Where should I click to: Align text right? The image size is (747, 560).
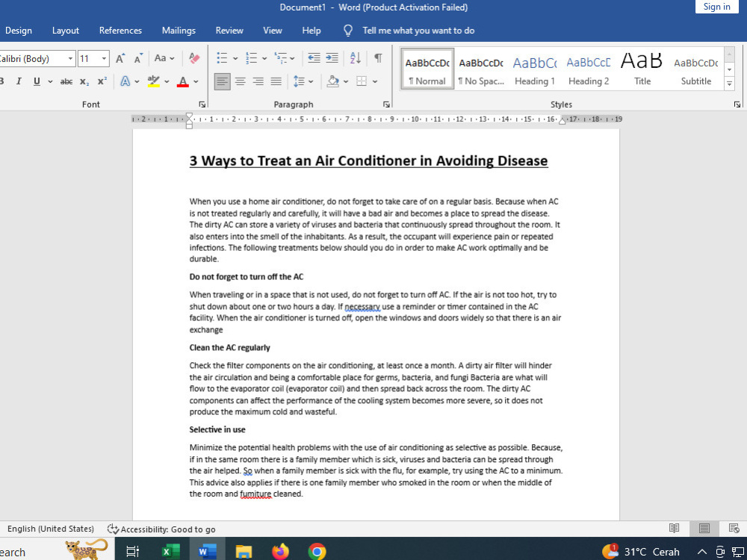pos(258,81)
